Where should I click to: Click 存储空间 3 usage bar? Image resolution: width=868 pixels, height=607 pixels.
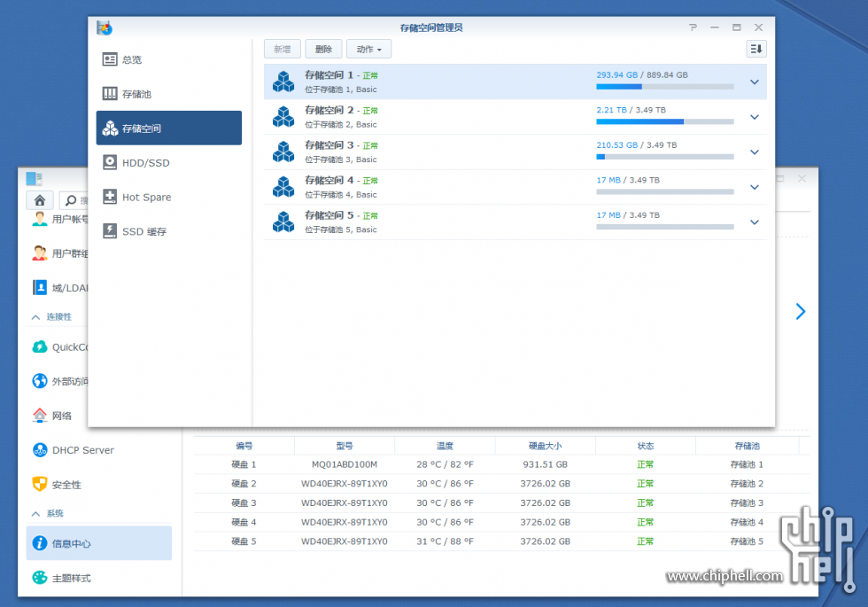click(665, 157)
